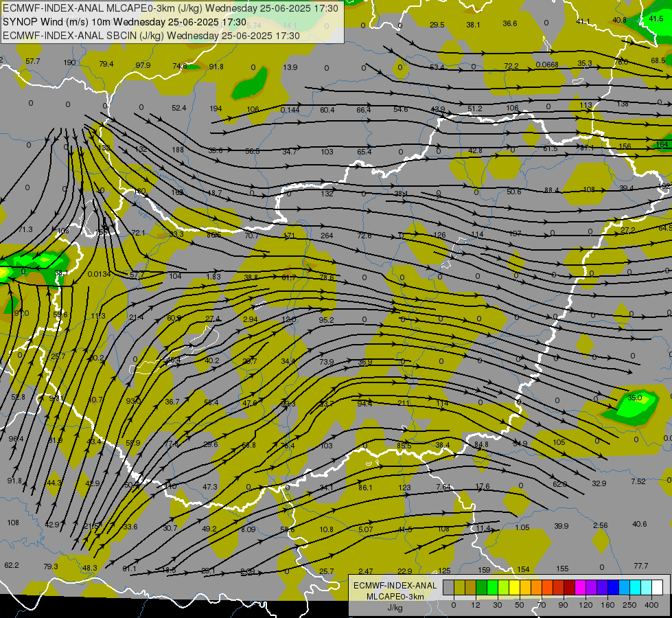Click the dark green legend swatch
672x618 pixels.
482,588
